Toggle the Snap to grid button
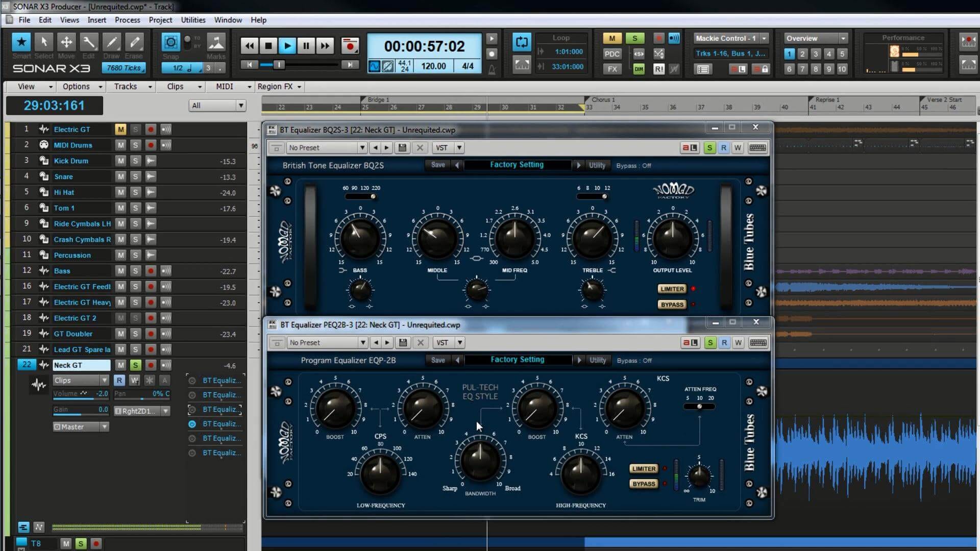 (171, 42)
